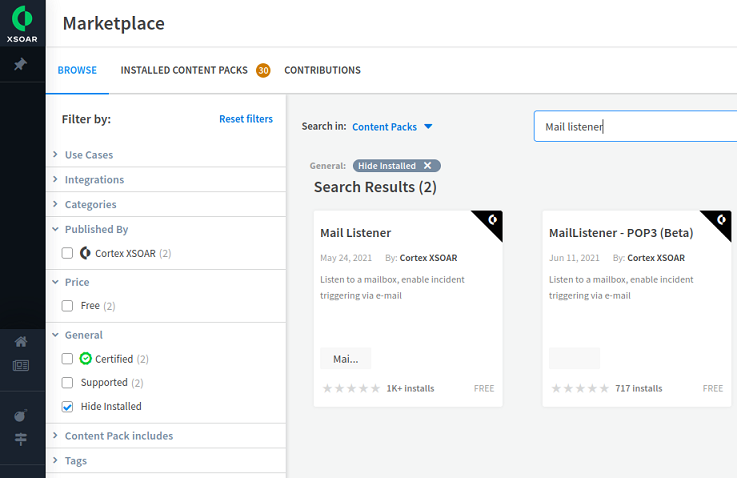Viewport: 737px width, 478px height.
Task: Tick the Certified filter checkbox
Action: click(68, 359)
